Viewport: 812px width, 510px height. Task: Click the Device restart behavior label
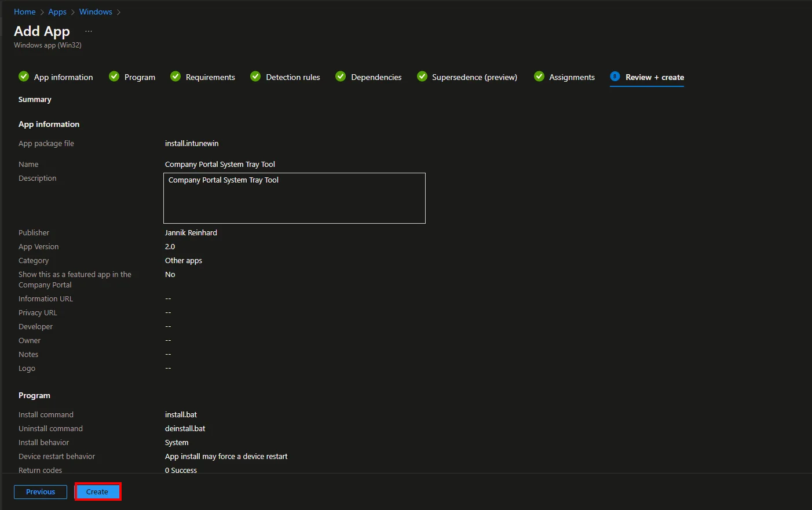(57, 457)
